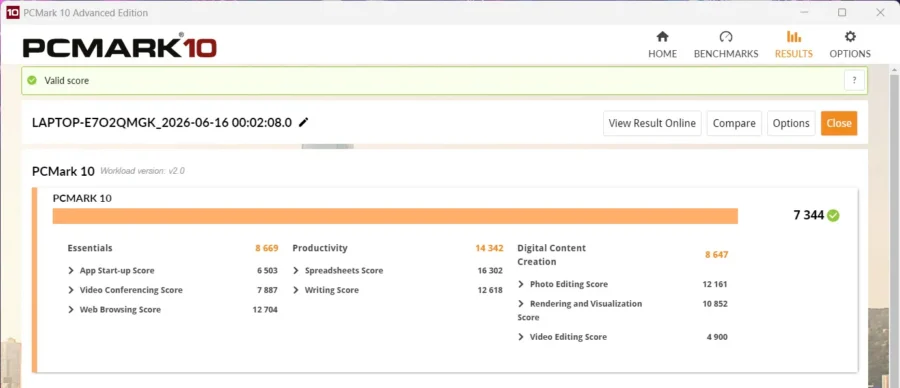Click the green check beside 7 344
Screen dimensions: 900x388
[833, 215]
